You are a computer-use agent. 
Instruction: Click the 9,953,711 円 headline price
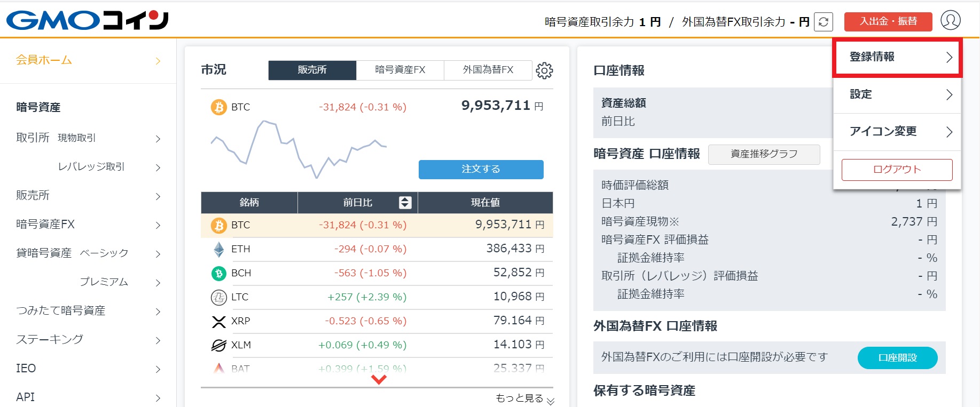pyautogui.click(x=503, y=106)
